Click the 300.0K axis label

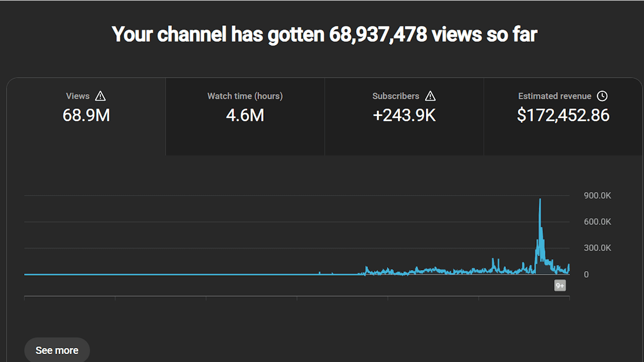coord(597,248)
